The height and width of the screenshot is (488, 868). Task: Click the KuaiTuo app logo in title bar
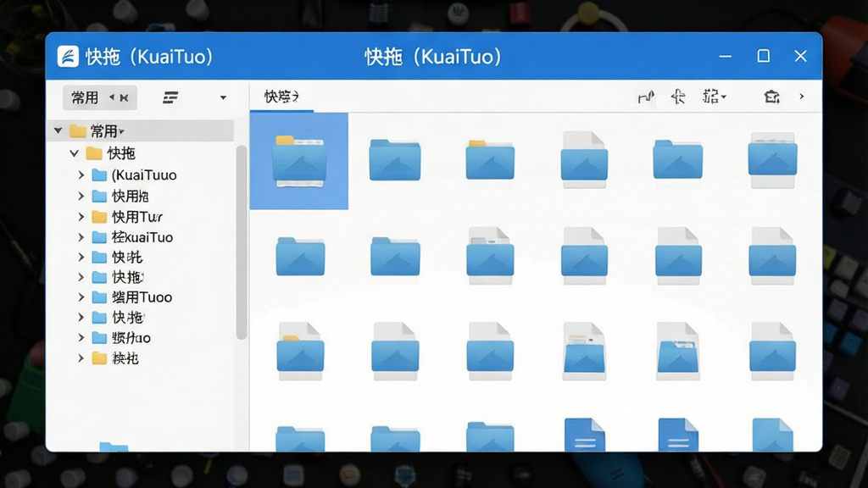tap(68, 57)
